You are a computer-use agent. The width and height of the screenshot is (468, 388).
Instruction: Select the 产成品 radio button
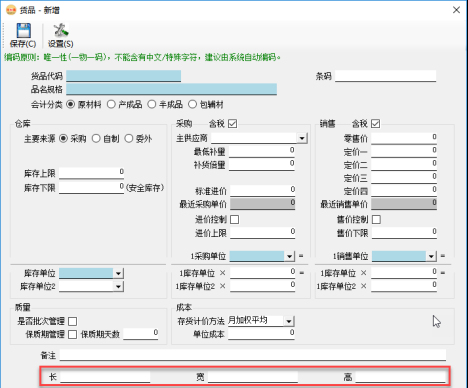(111, 105)
